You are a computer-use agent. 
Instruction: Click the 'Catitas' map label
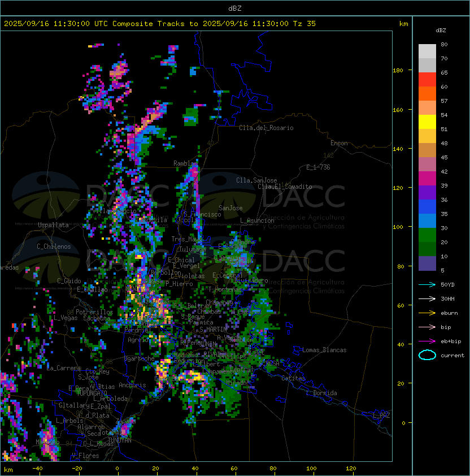click(293, 378)
